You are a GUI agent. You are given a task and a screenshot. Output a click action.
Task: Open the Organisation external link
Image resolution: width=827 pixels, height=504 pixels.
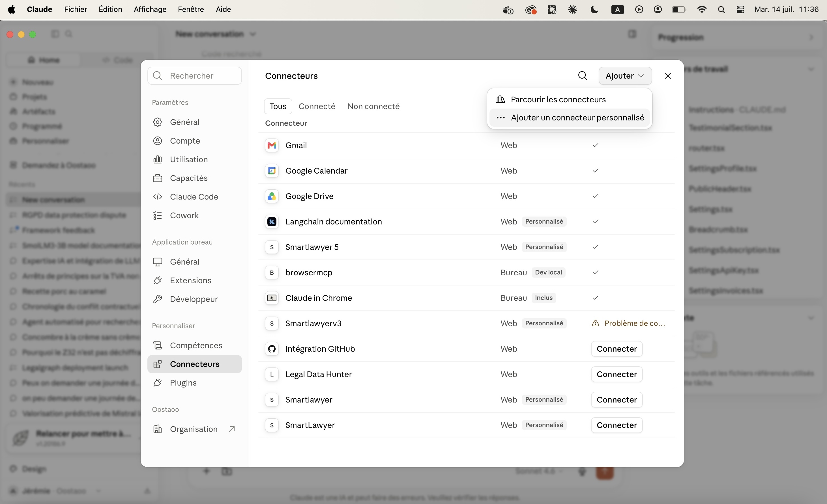coord(194,429)
